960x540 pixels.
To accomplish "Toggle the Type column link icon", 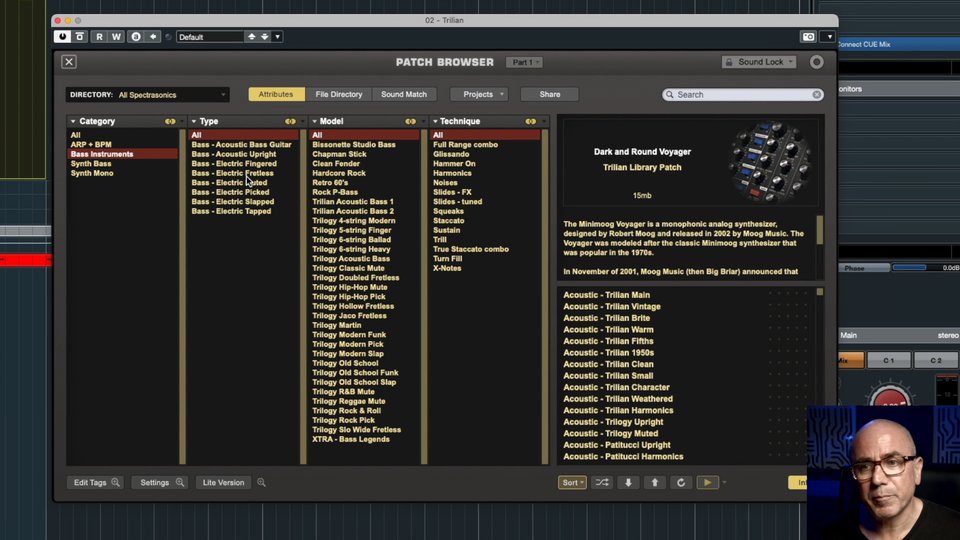I will [x=290, y=121].
